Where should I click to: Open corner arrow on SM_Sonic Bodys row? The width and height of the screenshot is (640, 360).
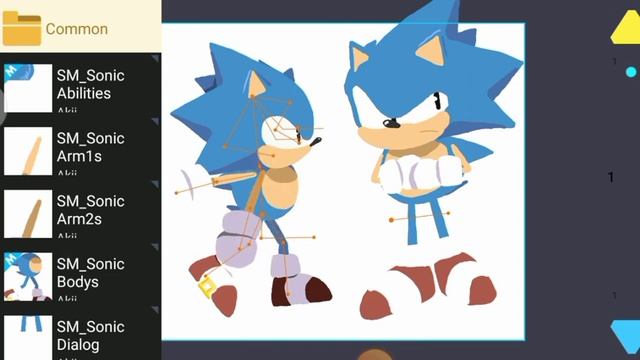pyautogui.click(x=156, y=247)
